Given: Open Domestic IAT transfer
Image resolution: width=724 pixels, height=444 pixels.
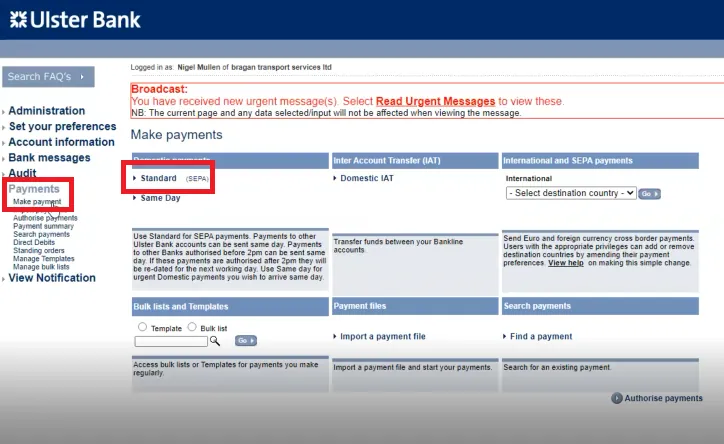Looking at the screenshot, I should (x=367, y=178).
